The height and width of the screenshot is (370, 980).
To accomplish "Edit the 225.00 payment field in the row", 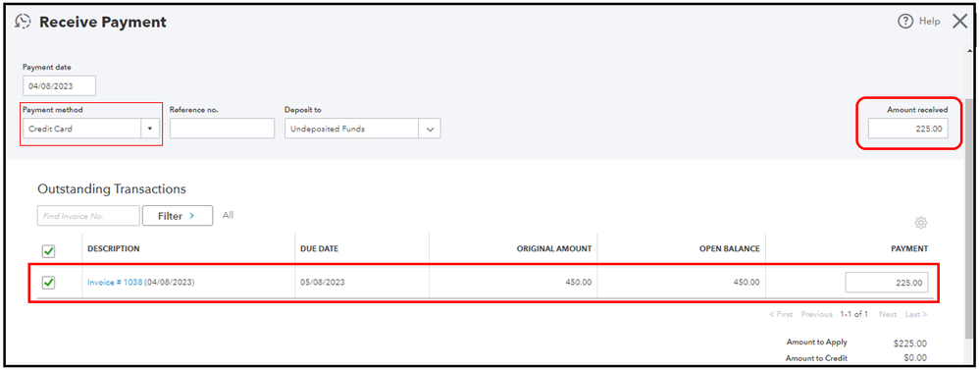I will [887, 283].
